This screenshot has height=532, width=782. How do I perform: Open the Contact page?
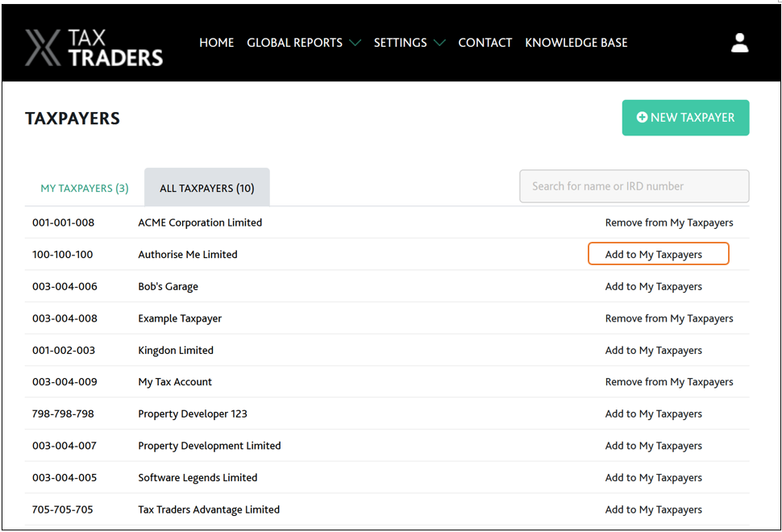point(485,43)
